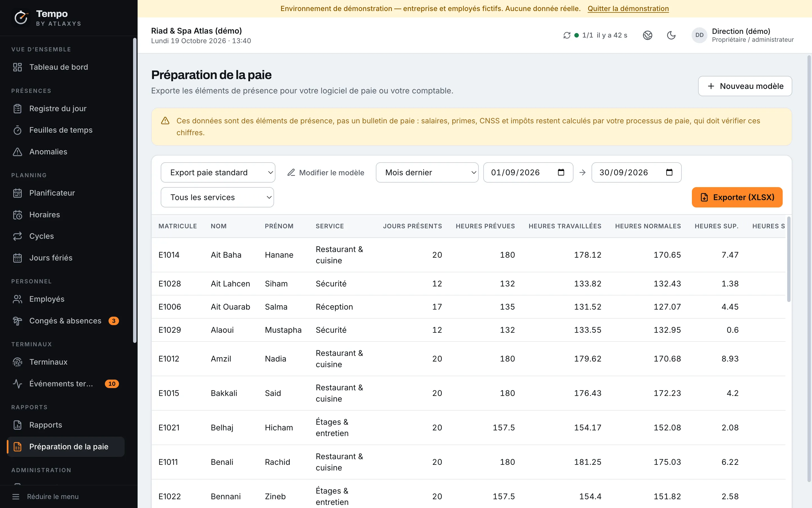Click the sync refresh status icon
Screen dimensions: 812x508
[x=567, y=35]
